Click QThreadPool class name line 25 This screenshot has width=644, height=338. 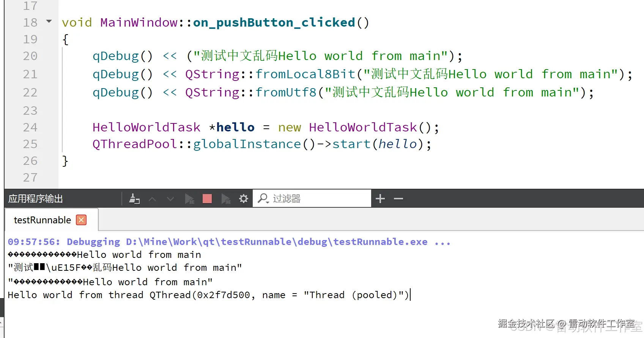[x=135, y=144]
